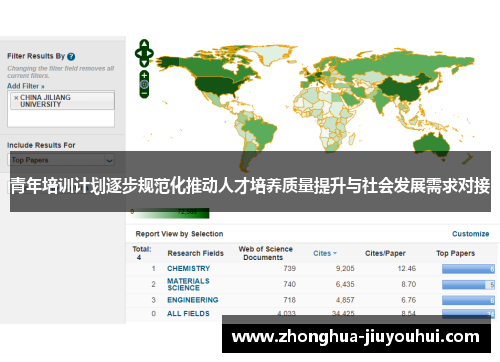Select the 6.76 cites per paper value
500x362 pixels.
(x=408, y=300)
